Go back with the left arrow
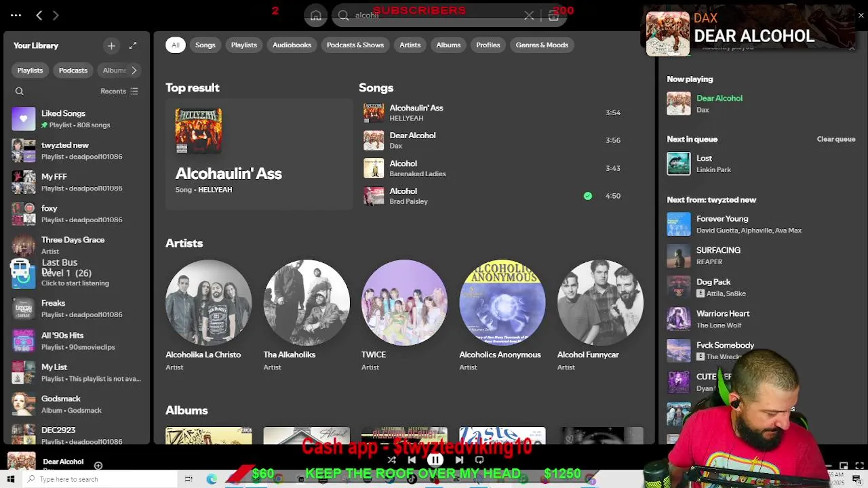 click(x=39, y=15)
